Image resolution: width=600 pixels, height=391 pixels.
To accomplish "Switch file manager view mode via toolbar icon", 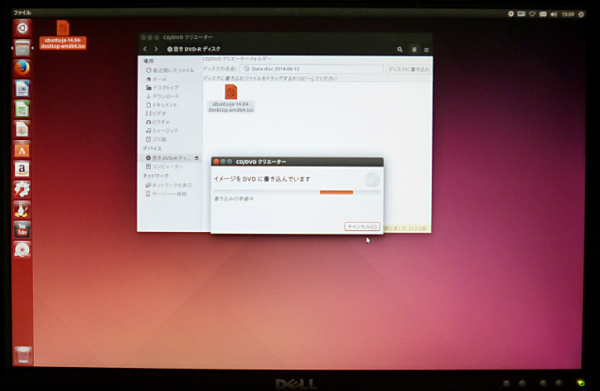I will [x=414, y=49].
